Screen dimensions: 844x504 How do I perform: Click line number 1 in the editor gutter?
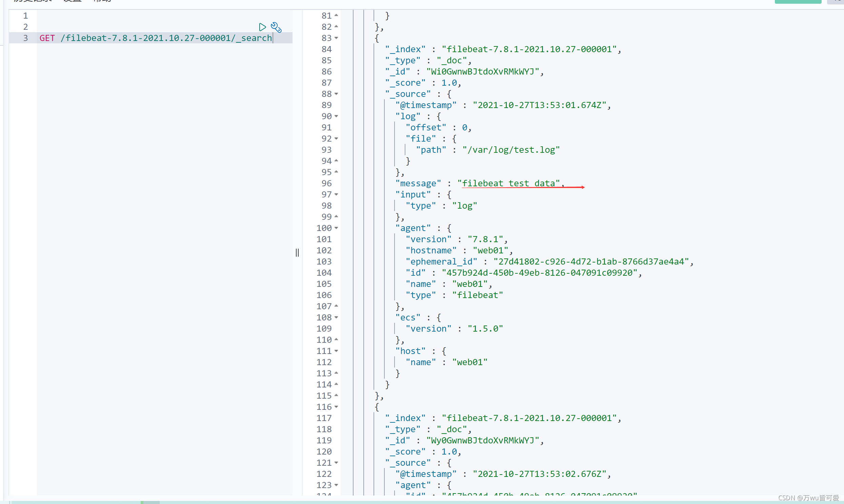[25, 16]
